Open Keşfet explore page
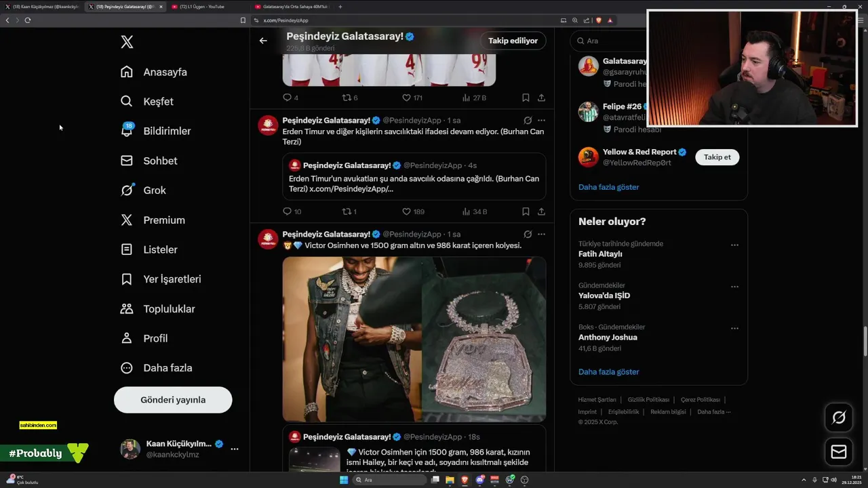 tap(147, 102)
